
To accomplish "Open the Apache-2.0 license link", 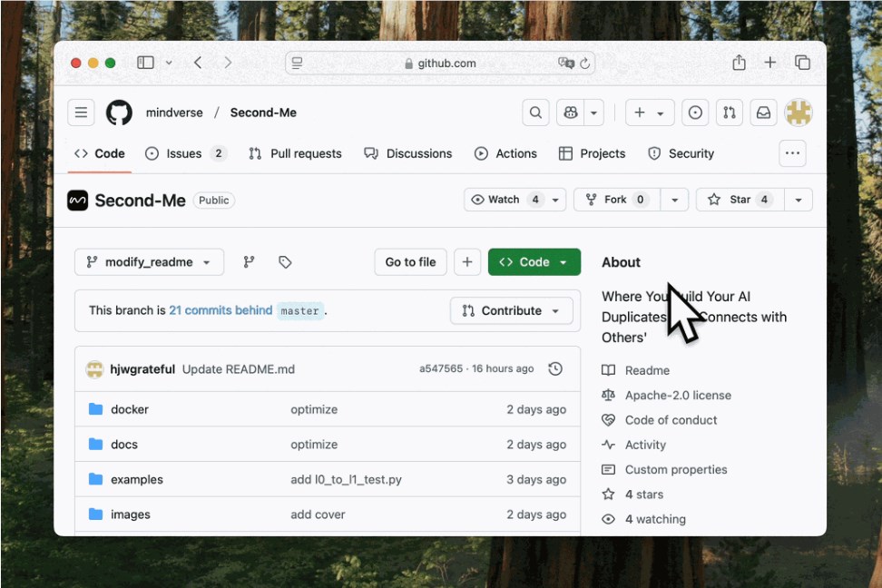I will pyautogui.click(x=667, y=395).
